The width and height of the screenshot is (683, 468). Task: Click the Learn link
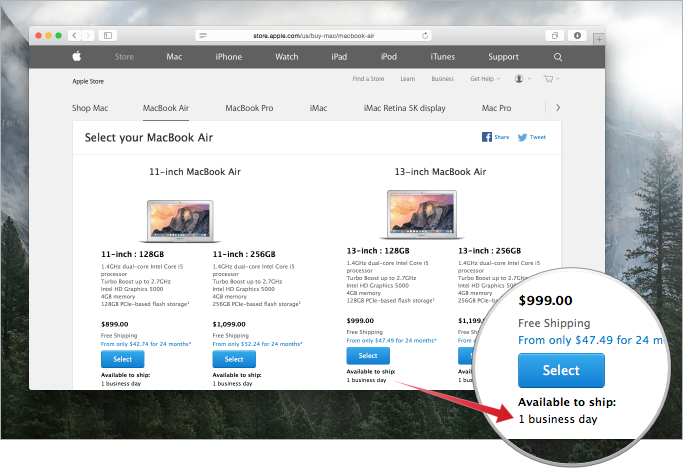[408, 79]
